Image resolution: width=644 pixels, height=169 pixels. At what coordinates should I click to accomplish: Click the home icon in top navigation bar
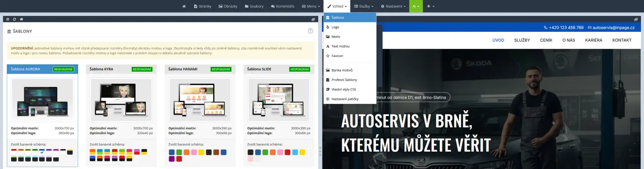click(184, 6)
